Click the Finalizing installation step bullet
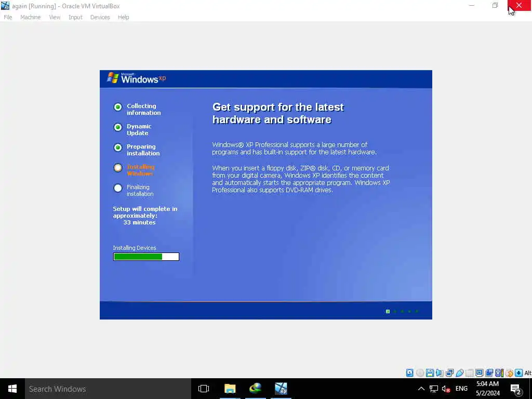Viewport: 532px width, 399px height. pos(118,188)
